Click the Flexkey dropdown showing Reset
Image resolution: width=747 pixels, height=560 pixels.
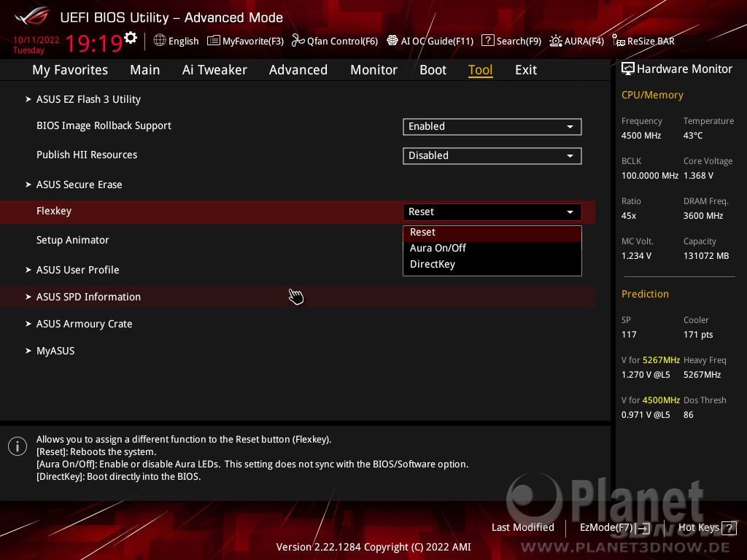492,212
